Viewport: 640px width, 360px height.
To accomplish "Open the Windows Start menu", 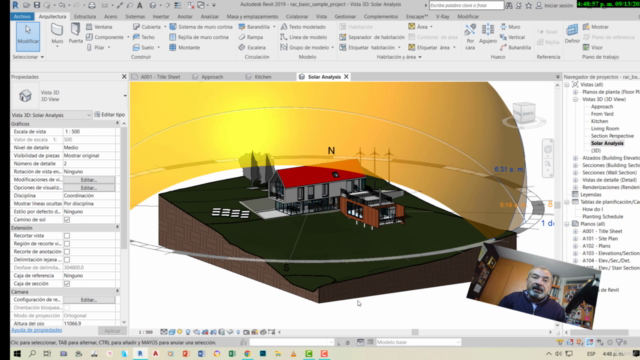I will (x=17, y=353).
